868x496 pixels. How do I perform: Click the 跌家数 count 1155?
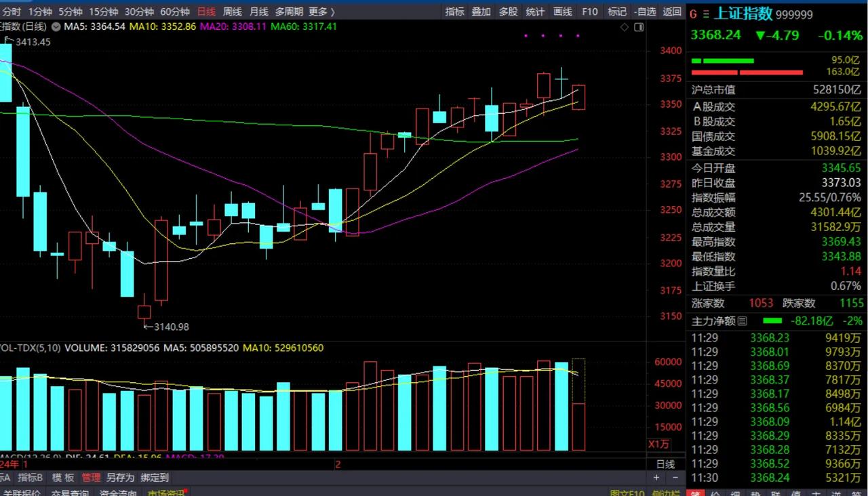point(852,304)
